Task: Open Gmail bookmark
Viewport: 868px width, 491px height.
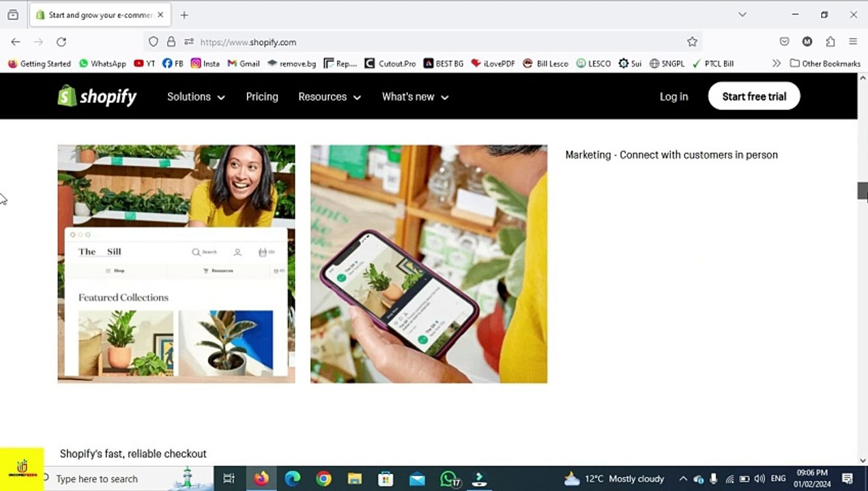Action: point(244,63)
